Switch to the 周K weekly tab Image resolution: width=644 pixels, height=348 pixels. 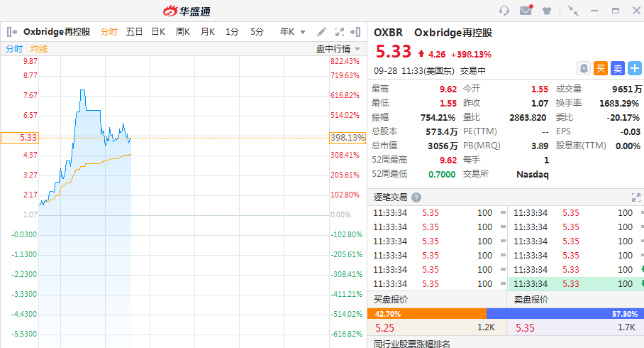point(183,32)
